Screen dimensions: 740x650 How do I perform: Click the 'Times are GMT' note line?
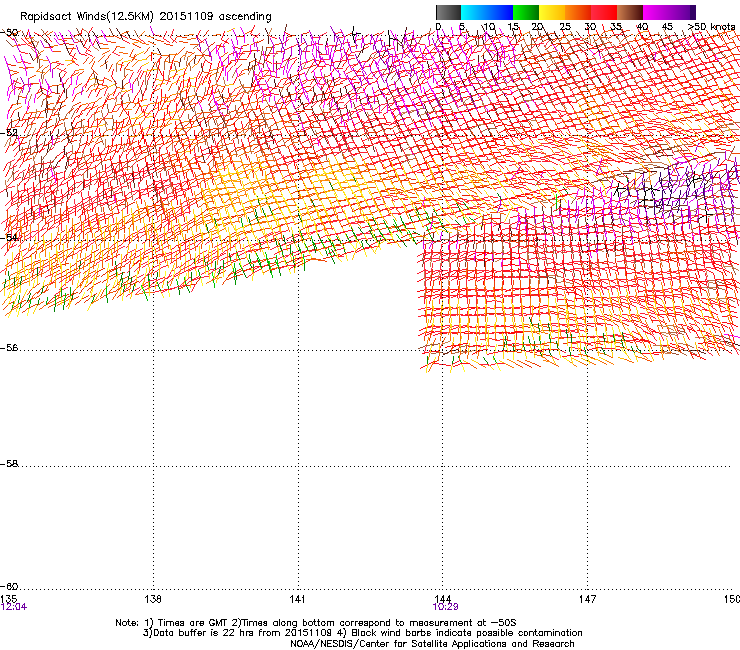[x=316, y=623]
